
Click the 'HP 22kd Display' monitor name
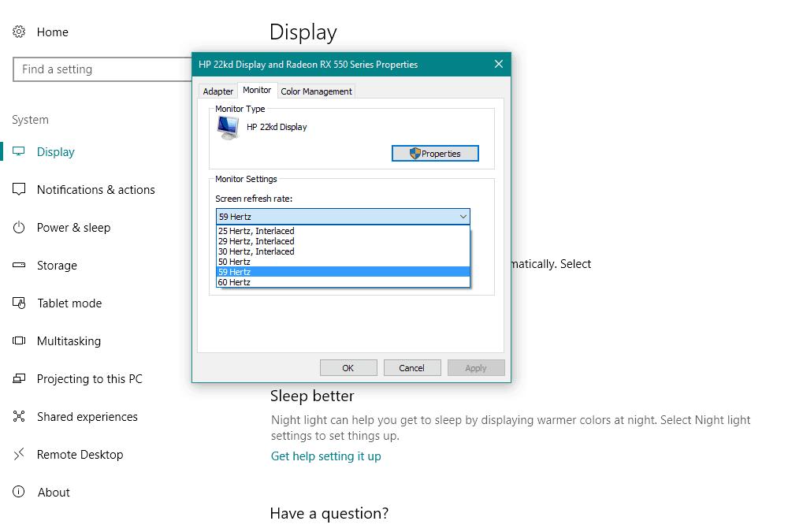pyautogui.click(x=277, y=127)
